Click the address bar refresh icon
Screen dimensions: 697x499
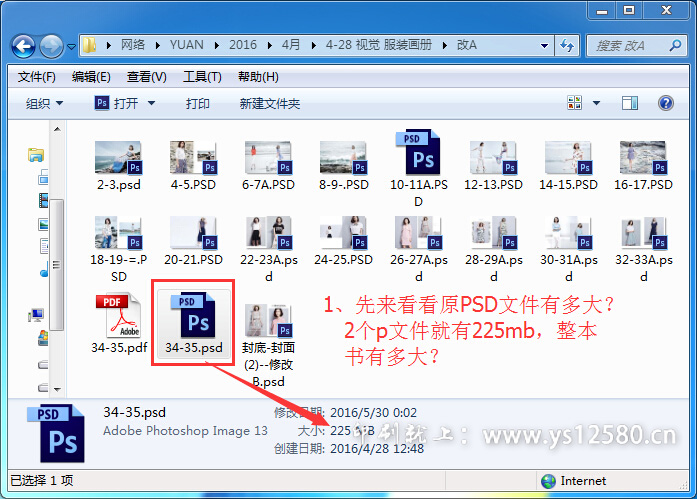click(568, 46)
